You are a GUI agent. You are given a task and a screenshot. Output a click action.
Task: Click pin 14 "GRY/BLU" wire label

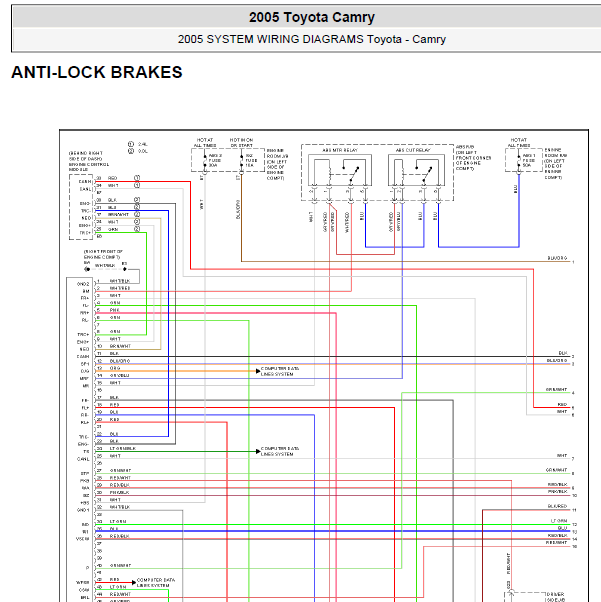point(119,375)
